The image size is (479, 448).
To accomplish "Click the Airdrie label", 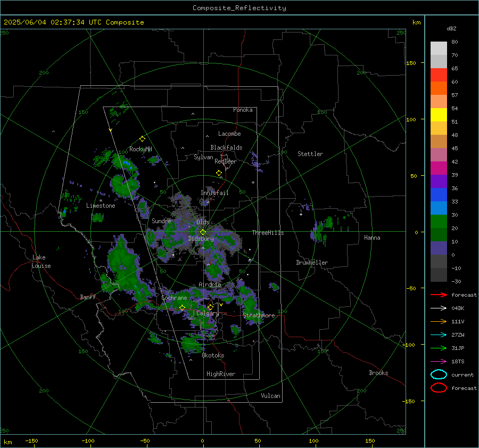I will coord(210,284).
